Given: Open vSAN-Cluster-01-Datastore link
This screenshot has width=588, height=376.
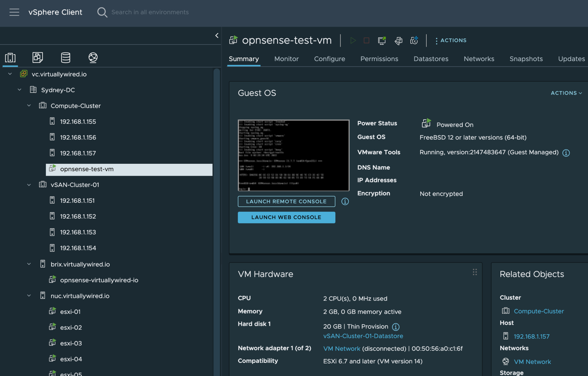Looking at the screenshot, I should [x=363, y=336].
